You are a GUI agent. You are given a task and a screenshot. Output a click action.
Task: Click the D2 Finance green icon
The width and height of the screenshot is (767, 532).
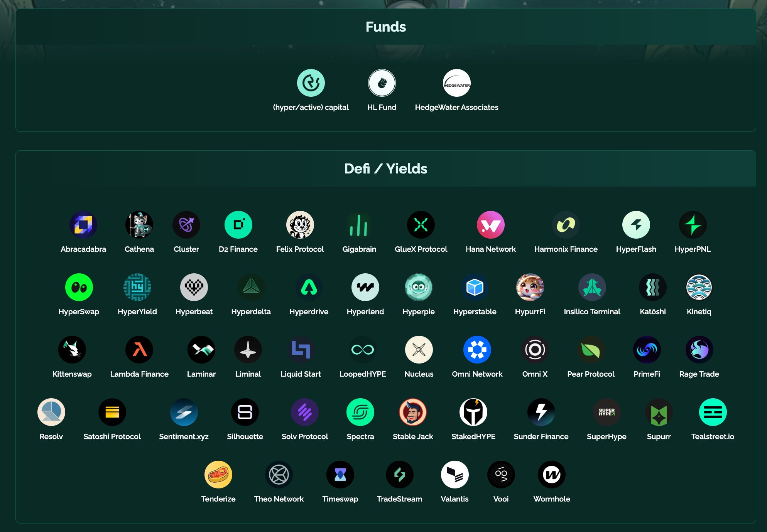(238, 225)
